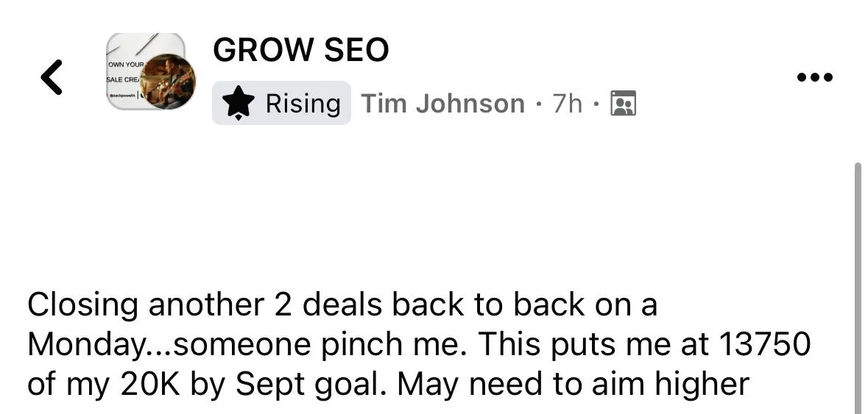
Task: Click the 7h post timestamp
Action: coord(568,104)
